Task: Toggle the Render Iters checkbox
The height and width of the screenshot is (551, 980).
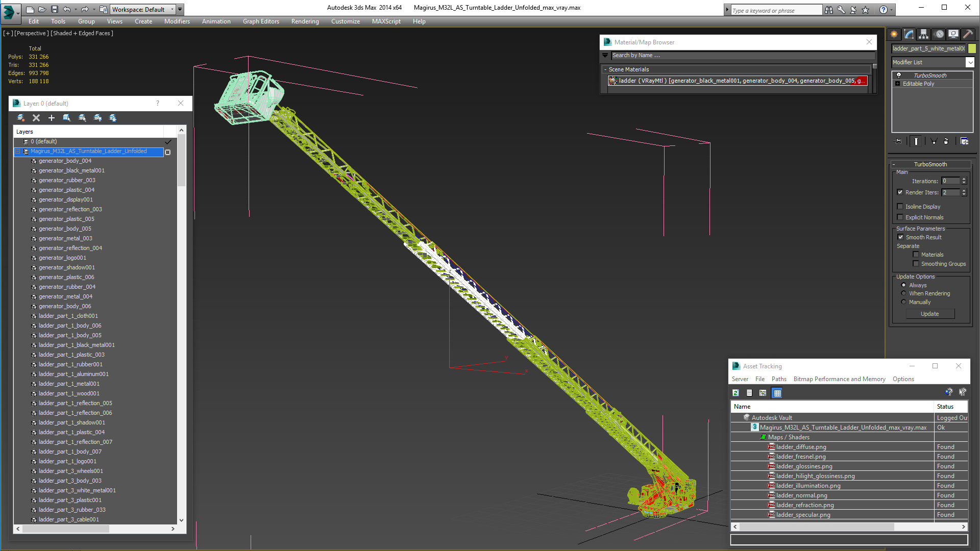Action: tap(900, 192)
